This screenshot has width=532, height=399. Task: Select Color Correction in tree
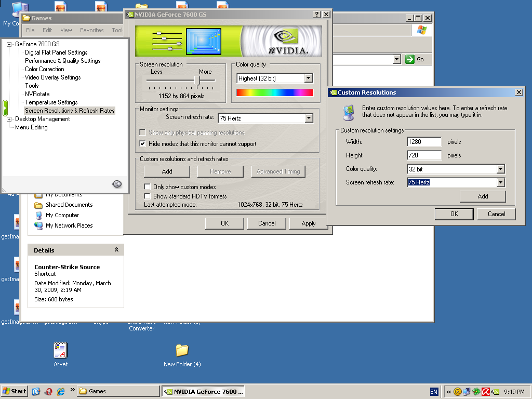point(45,69)
